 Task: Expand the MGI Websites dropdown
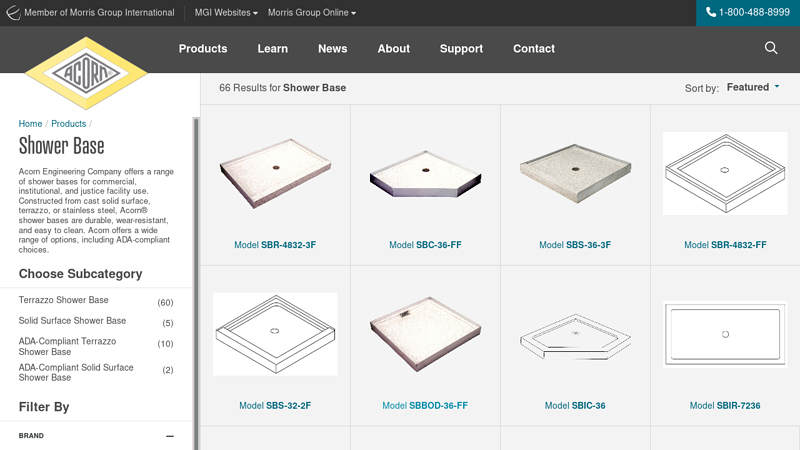(226, 13)
